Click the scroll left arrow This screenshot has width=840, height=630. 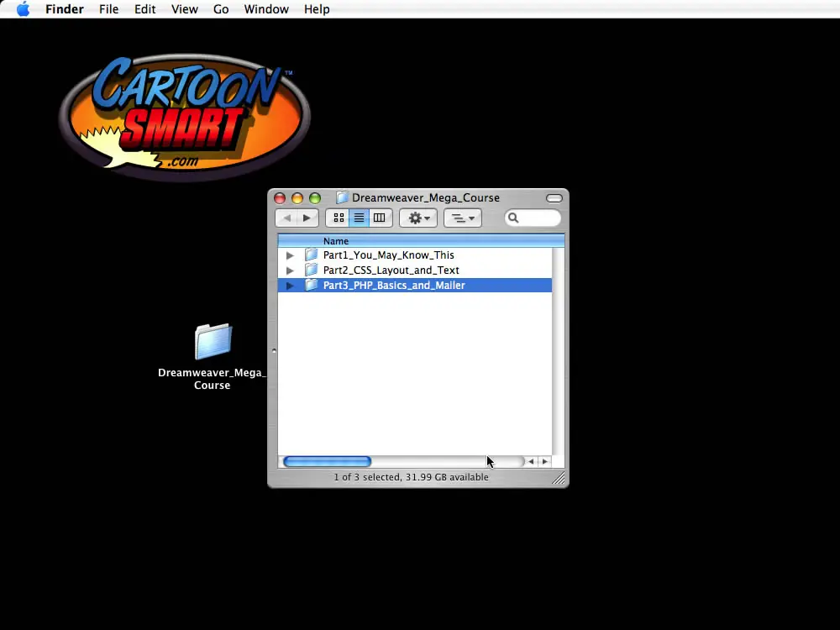coord(531,462)
